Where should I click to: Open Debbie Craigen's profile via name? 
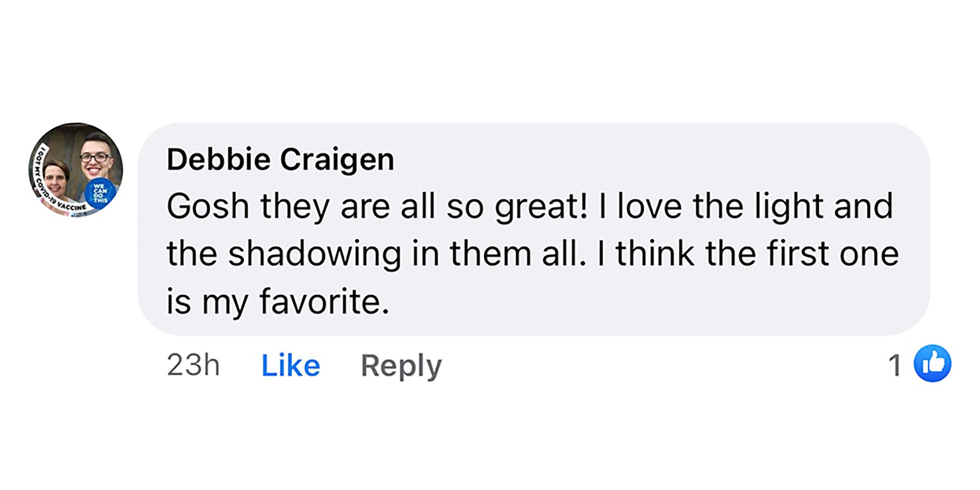[280, 159]
